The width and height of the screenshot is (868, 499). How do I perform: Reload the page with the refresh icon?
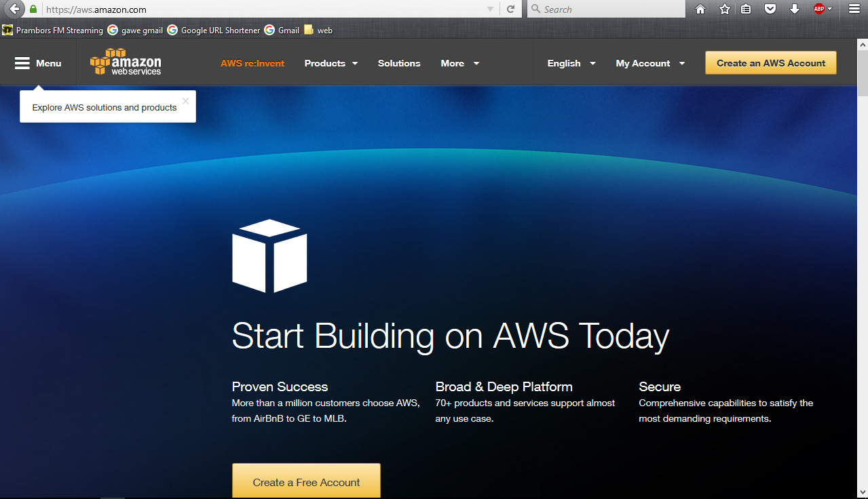point(510,9)
